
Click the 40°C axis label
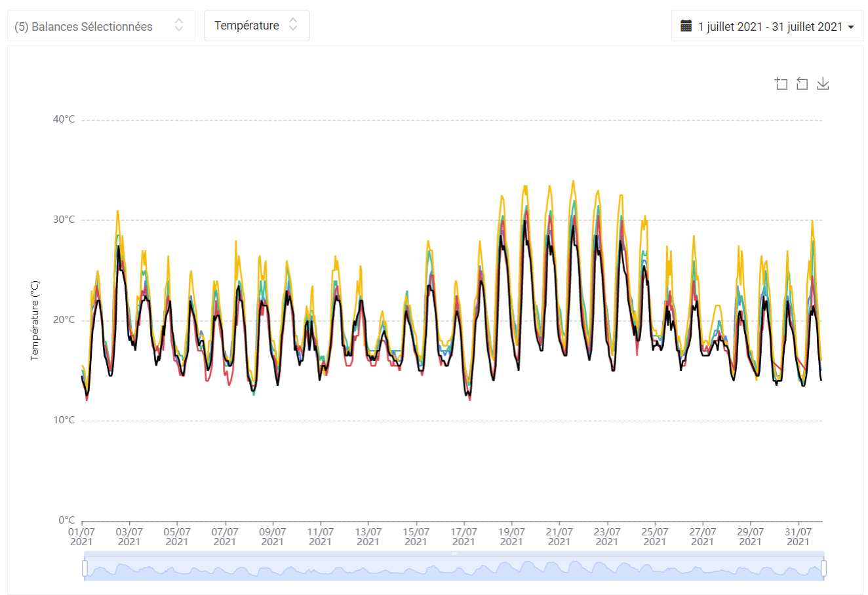(64, 119)
